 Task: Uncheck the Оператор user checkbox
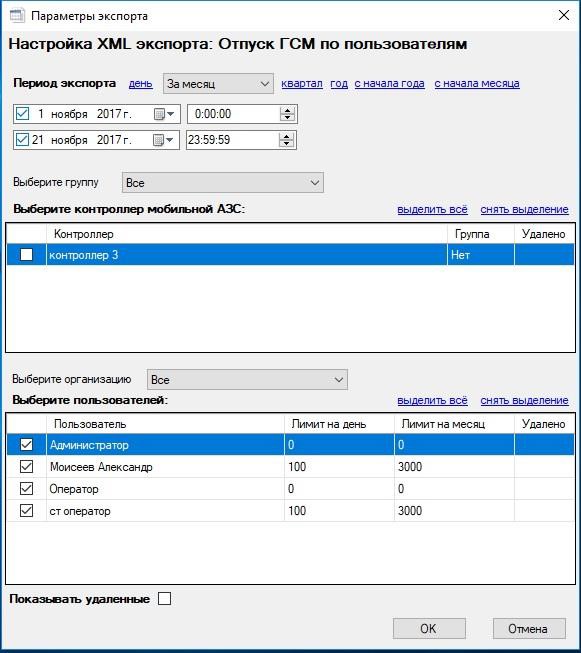pyautogui.click(x=27, y=489)
